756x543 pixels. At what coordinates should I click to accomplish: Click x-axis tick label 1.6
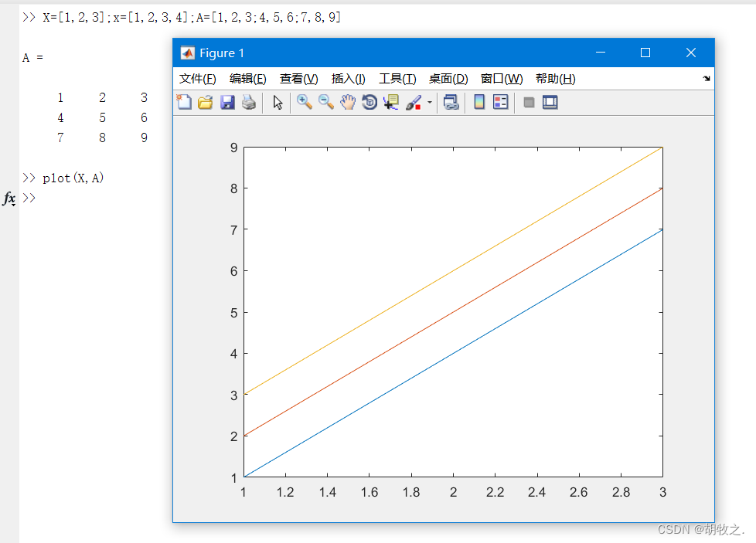pos(369,493)
